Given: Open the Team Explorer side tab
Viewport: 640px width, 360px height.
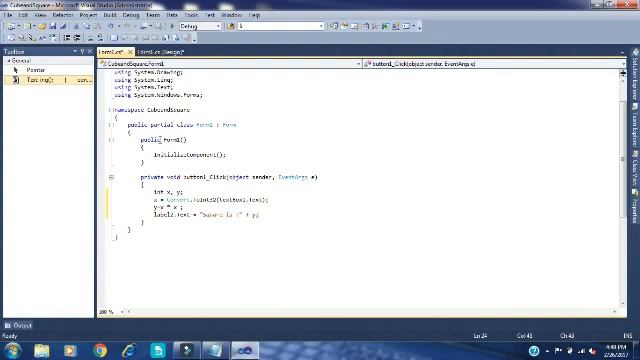Looking at the screenshot, I should [x=635, y=126].
